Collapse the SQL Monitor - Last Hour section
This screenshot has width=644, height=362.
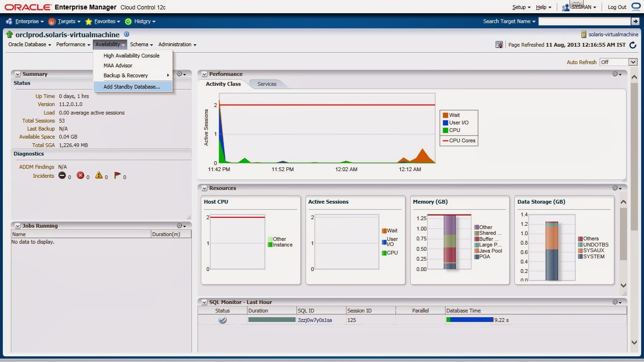pyautogui.click(x=204, y=302)
